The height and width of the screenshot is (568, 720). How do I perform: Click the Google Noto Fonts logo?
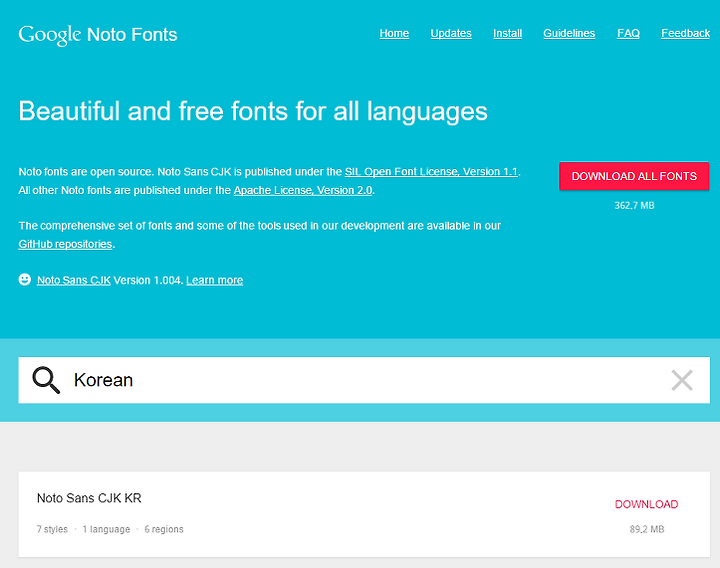click(x=98, y=35)
